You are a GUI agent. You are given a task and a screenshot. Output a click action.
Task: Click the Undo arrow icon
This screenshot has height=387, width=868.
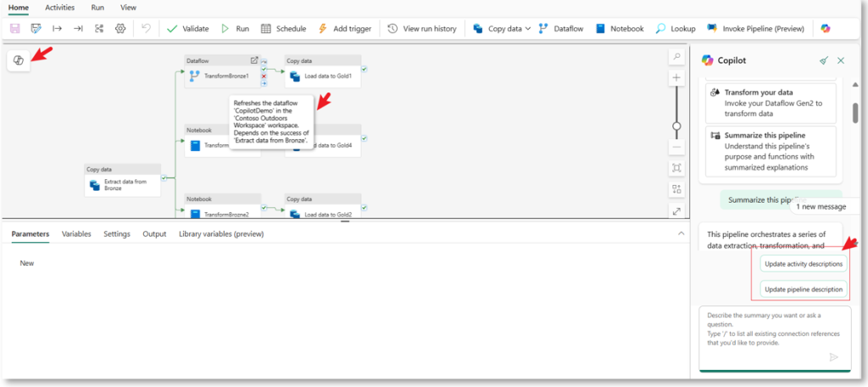(146, 28)
